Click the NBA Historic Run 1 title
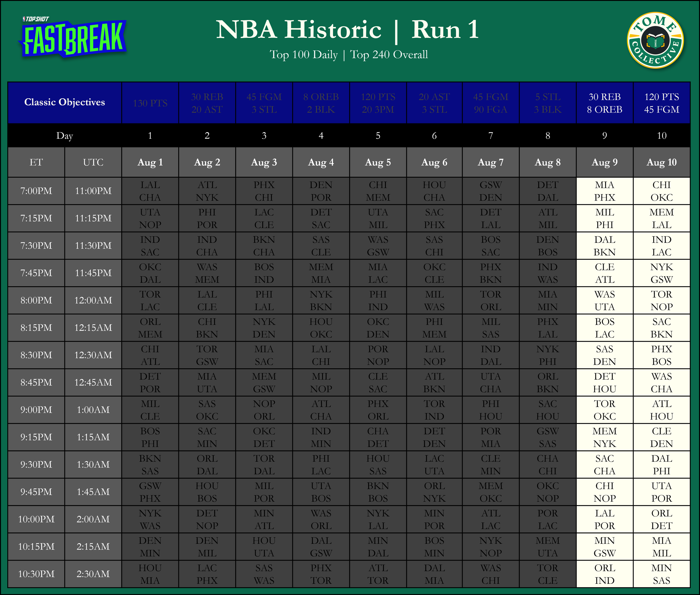The height and width of the screenshot is (595, 700). point(347,30)
